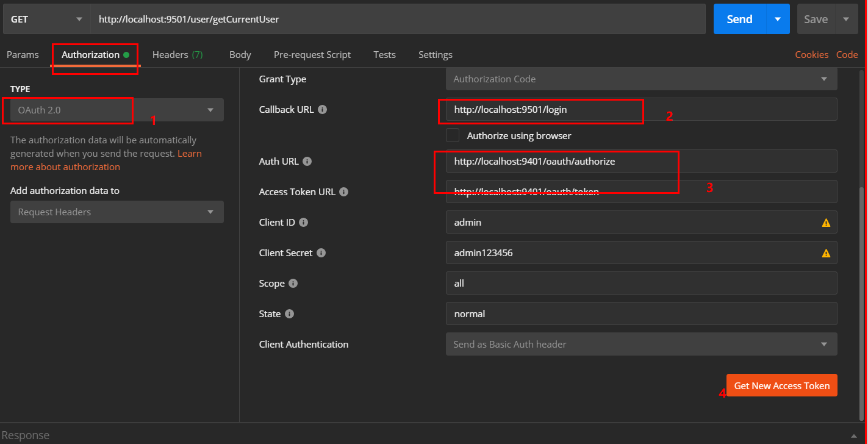Switch to the Body tab

click(240, 55)
